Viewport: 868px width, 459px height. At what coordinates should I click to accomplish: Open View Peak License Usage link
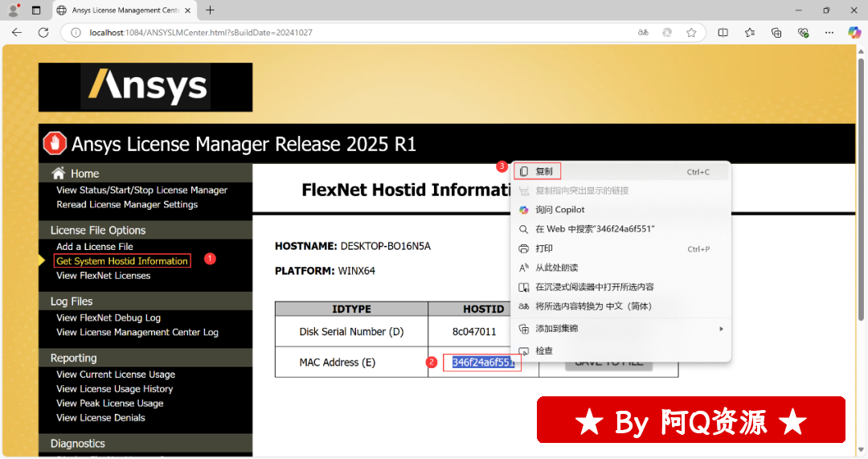pyautogui.click(x=109, y=403)
